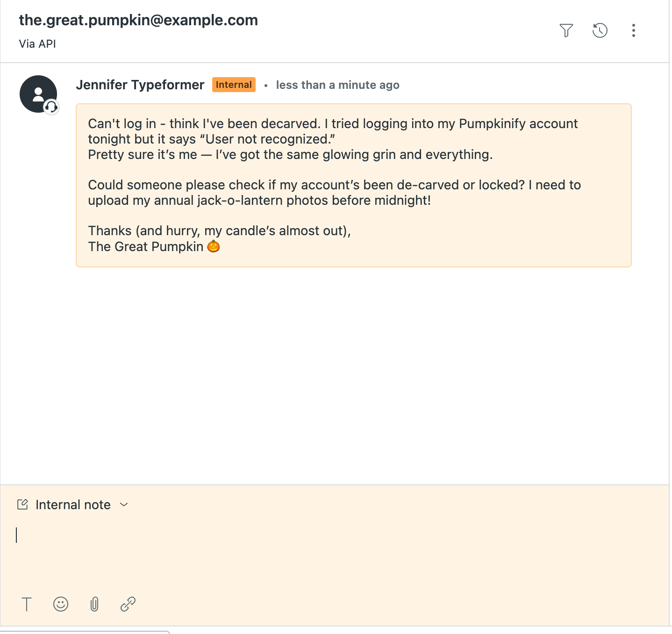This screenshot has width=672, height=634.
Task: Click the compose icon beside Internal note
Action: tap(22, 504)
